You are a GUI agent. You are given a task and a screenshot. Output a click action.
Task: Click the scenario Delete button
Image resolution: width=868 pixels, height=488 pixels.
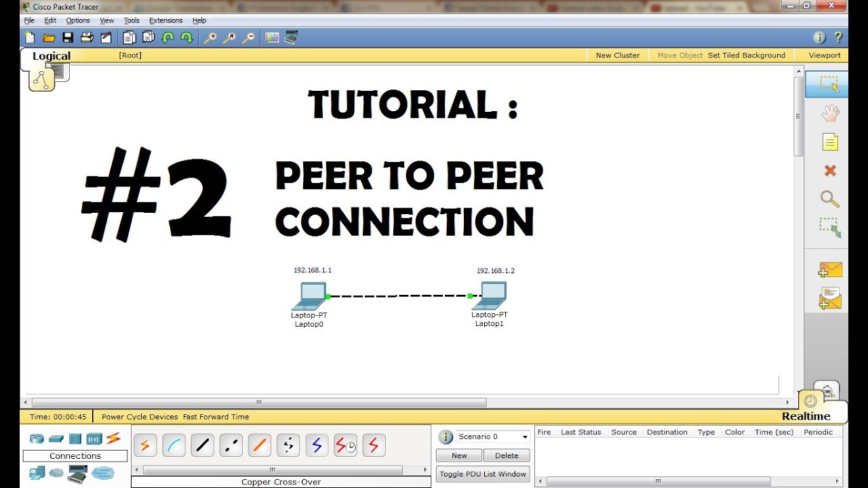[x=507, y=455]
